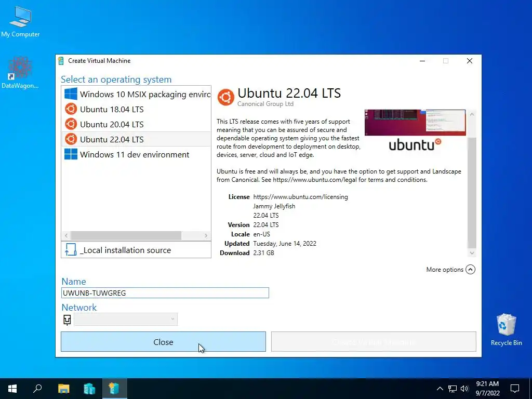Choose Ubuntu 20.04 LTS operating system
This screenshot has width=532, height=399.
[x=136, y=124]
